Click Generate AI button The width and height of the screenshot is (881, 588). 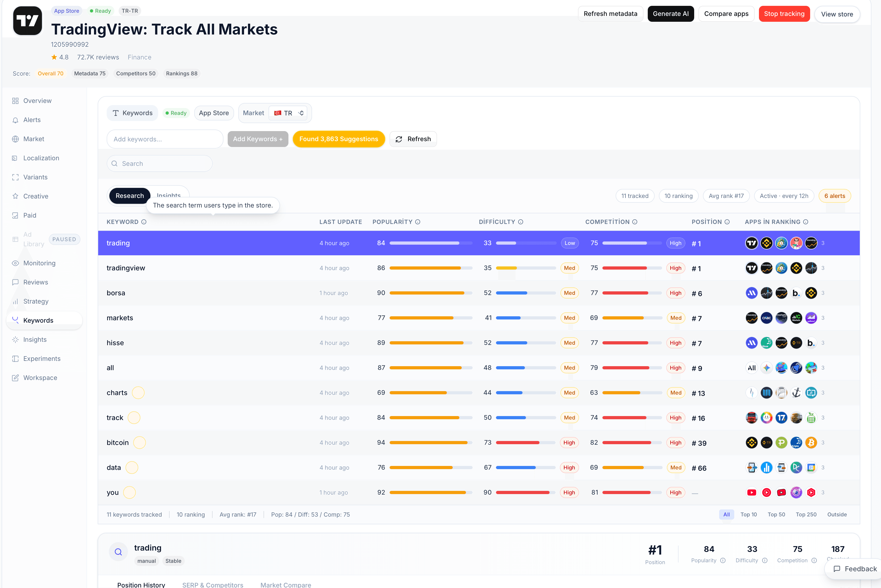pyautogui.click(x=671, y=14)
